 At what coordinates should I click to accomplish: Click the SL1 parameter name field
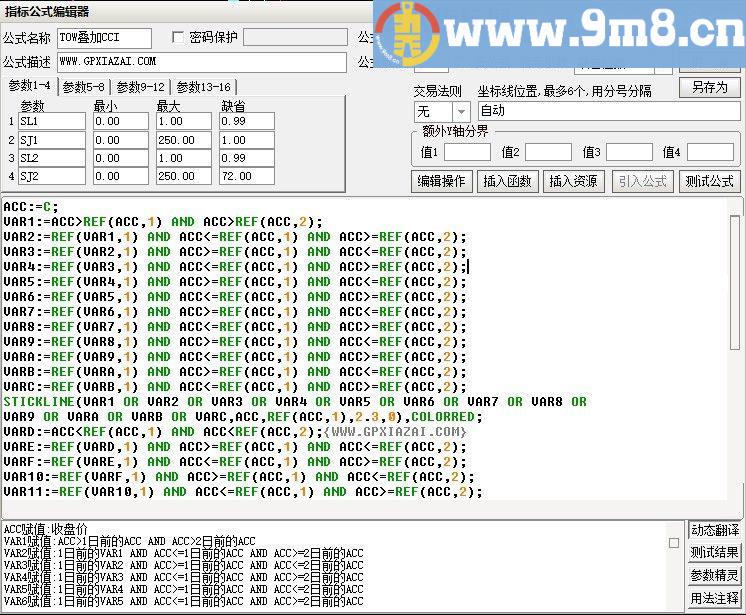pyautogui.click(x=52, y=121)
